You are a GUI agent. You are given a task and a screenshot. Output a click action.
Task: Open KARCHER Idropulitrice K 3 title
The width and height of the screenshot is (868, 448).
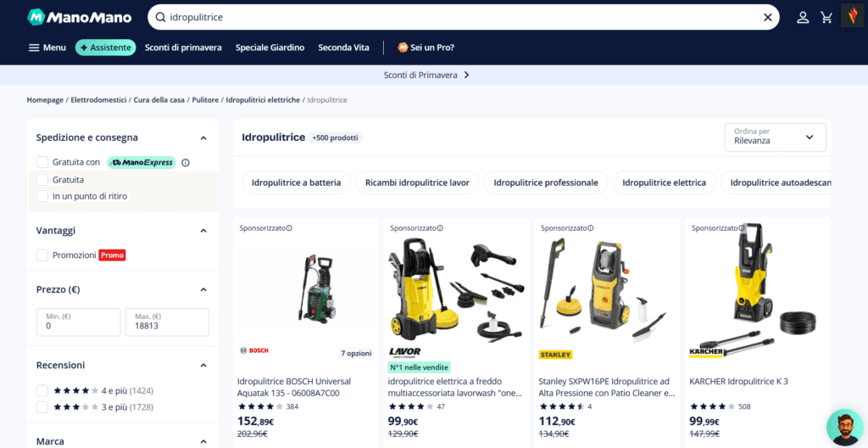click(x=738, y=382)
